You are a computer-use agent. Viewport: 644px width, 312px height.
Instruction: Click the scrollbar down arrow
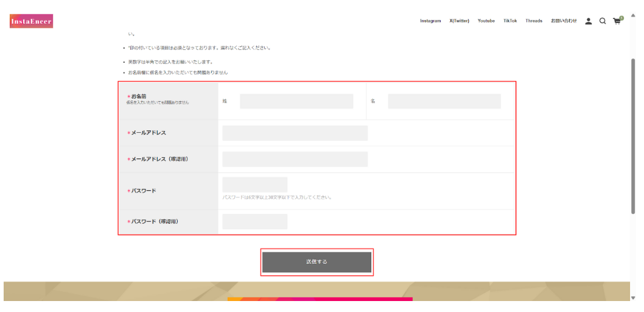pyautogui.click(x=633, y=297)
